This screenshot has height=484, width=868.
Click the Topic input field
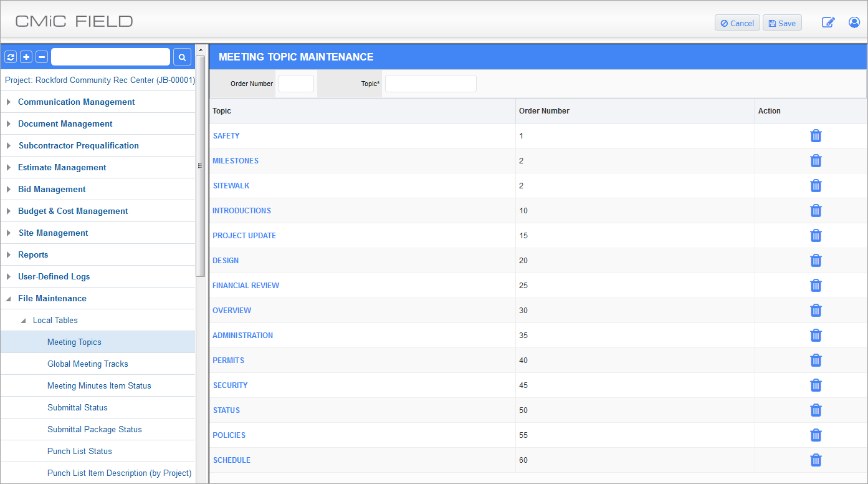(x=431, y=84)
